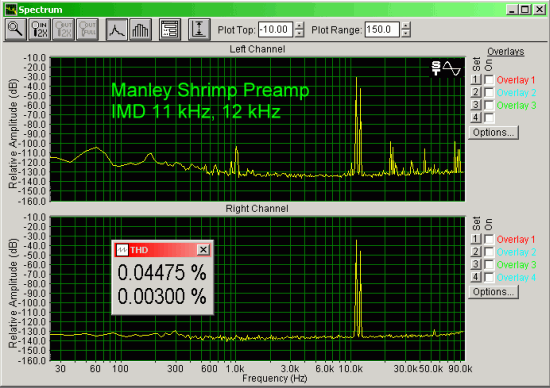Screen dimensions: 550x388
Task: Click the ST icon on Left Channel plot
Action: [x=436, y=68]
